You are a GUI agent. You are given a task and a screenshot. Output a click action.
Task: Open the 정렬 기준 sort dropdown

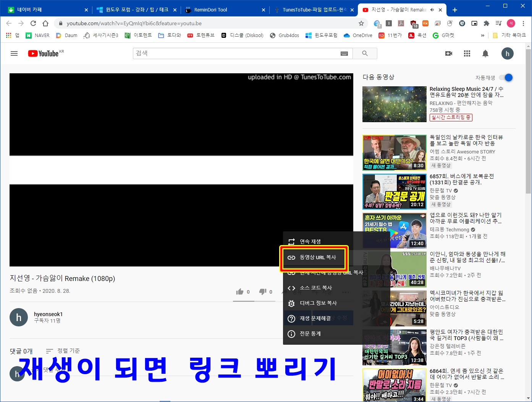[x=63, y=351]
